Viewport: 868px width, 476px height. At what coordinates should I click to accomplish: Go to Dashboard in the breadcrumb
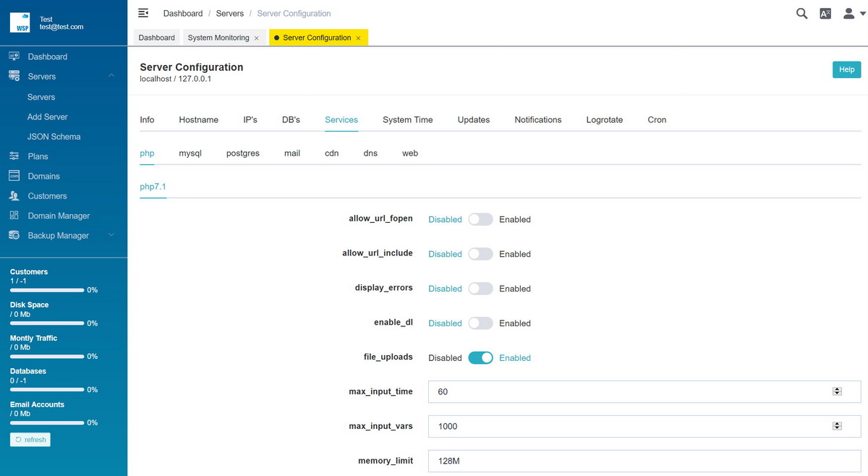click(183, 14)
